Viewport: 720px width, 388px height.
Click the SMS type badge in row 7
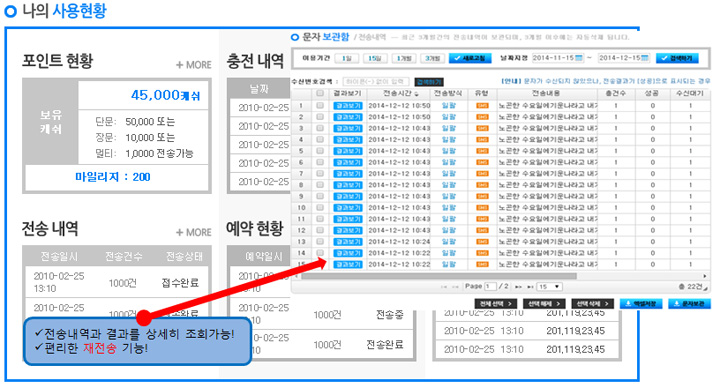pyautogui.click(x=482, y=174)
